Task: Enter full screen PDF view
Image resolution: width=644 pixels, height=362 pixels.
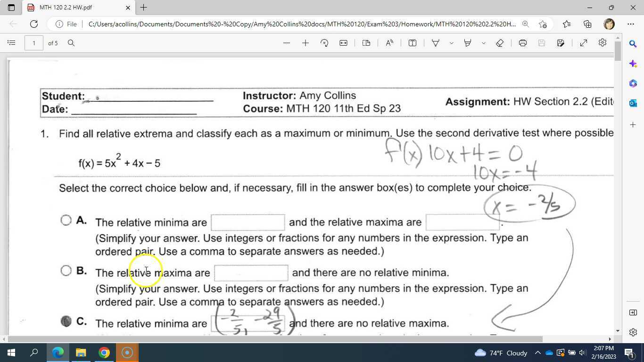Action: click(x=583, y=43)
